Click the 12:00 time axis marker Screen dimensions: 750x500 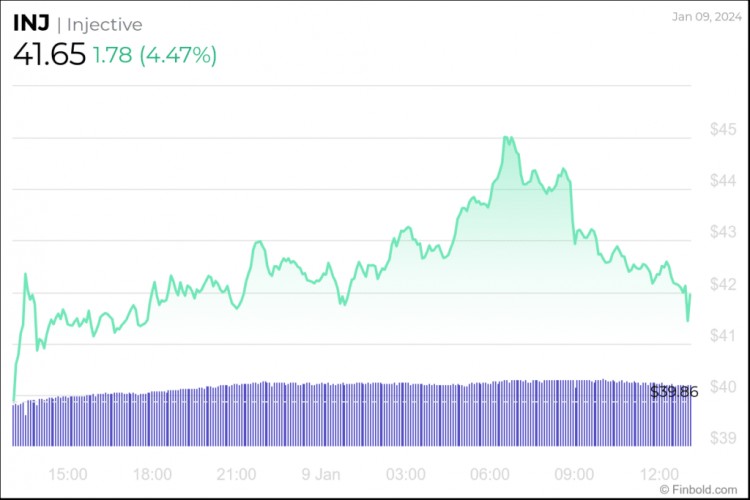click(660, 473)
